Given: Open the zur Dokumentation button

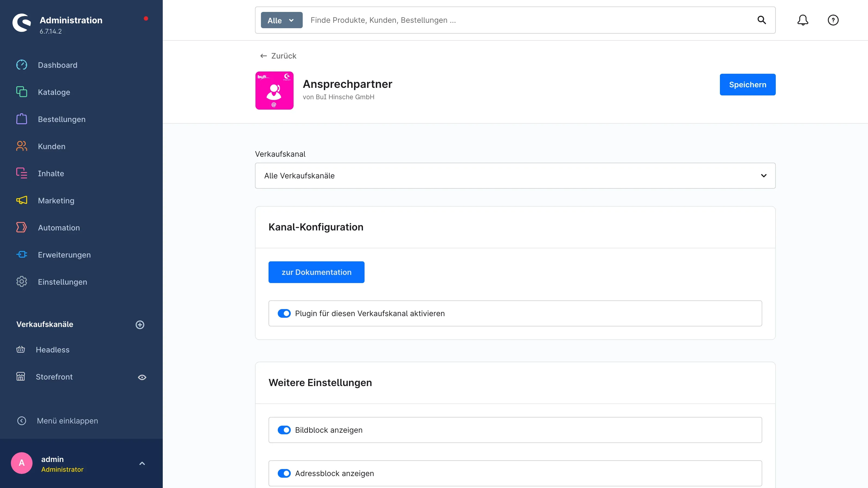Looking at the screenshot, I should click(316, 272).
